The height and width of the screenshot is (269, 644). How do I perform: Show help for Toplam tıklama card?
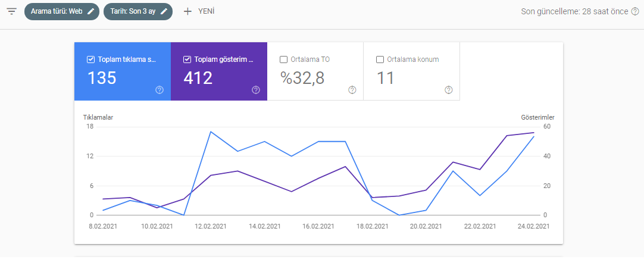point(160,90)
